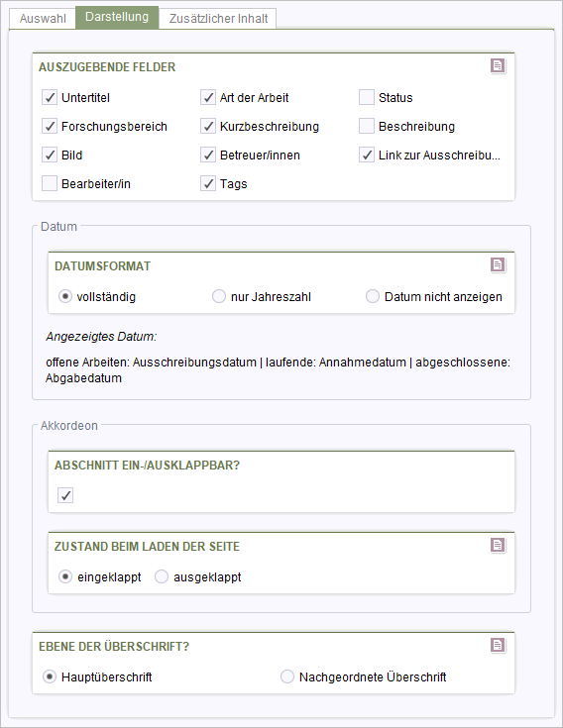
Task: Tick the Beschreibung checkbox
Action: (x=367, y=127)
